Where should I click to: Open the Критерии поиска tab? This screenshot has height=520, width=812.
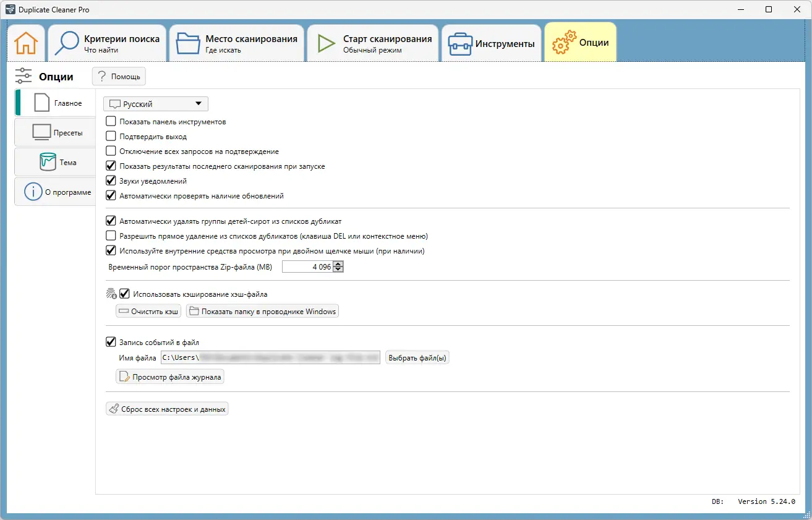pyautogui.click(x=108, y=43)
